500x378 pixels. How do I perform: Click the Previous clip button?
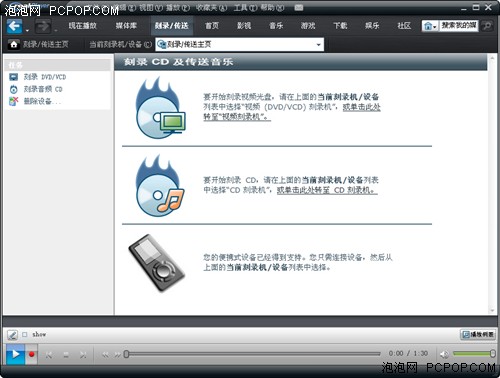coord(49,355)
